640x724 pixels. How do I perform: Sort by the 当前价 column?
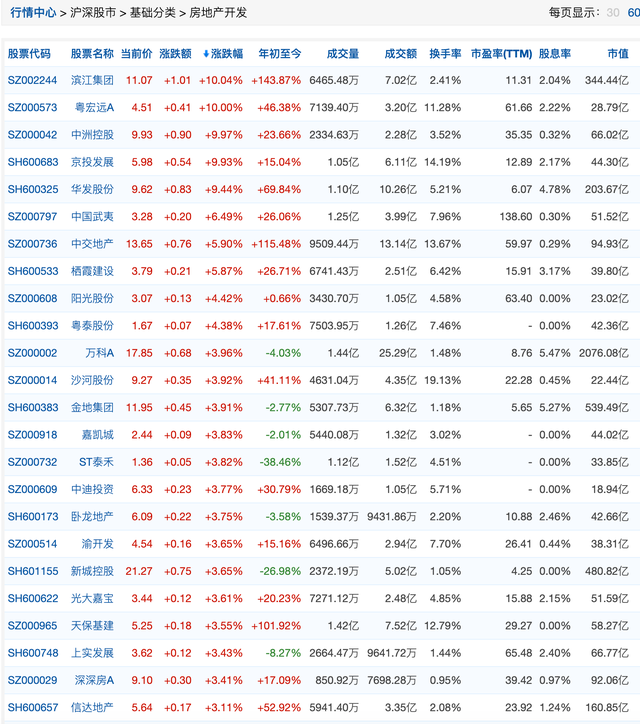click(x=136, y=54)
